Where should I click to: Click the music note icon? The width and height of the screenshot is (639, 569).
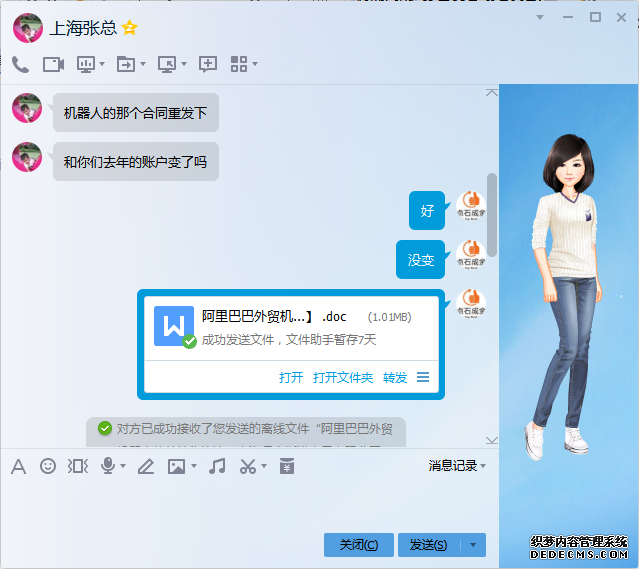(217, 466)
